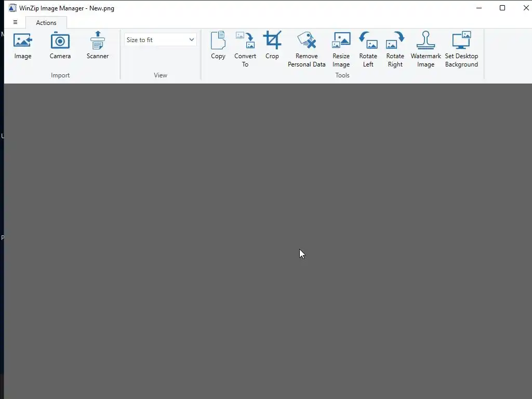Viewport: 532px width, 399px height.
Task: Open the hamburger file menu
Action: coord(15,22)
